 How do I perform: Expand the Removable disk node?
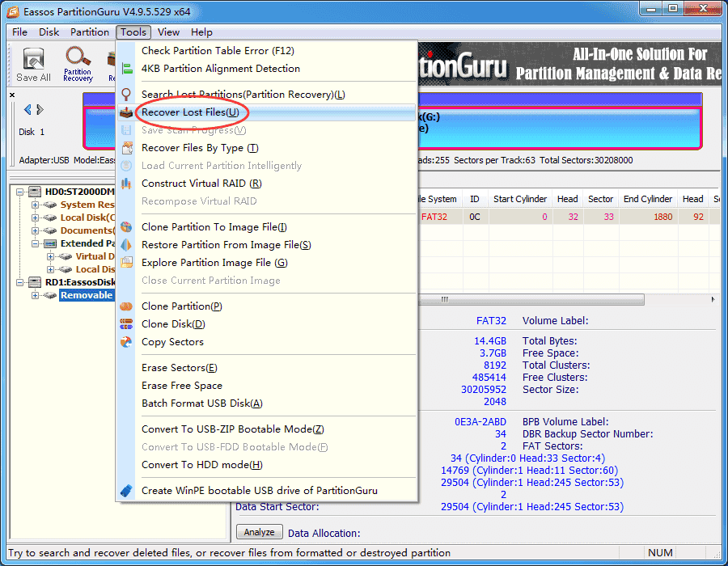tap(35, 295)
